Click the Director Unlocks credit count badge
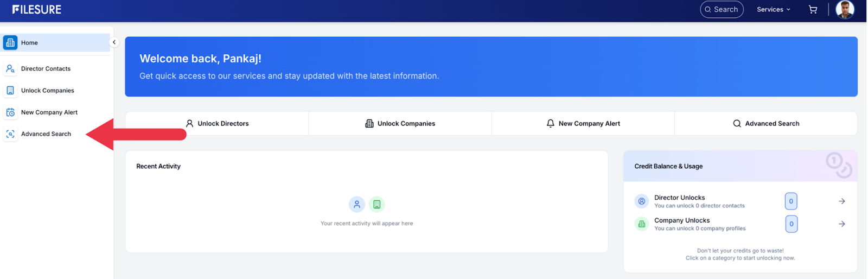The height and width of the screenshot is (279, 868). [791, 201]
